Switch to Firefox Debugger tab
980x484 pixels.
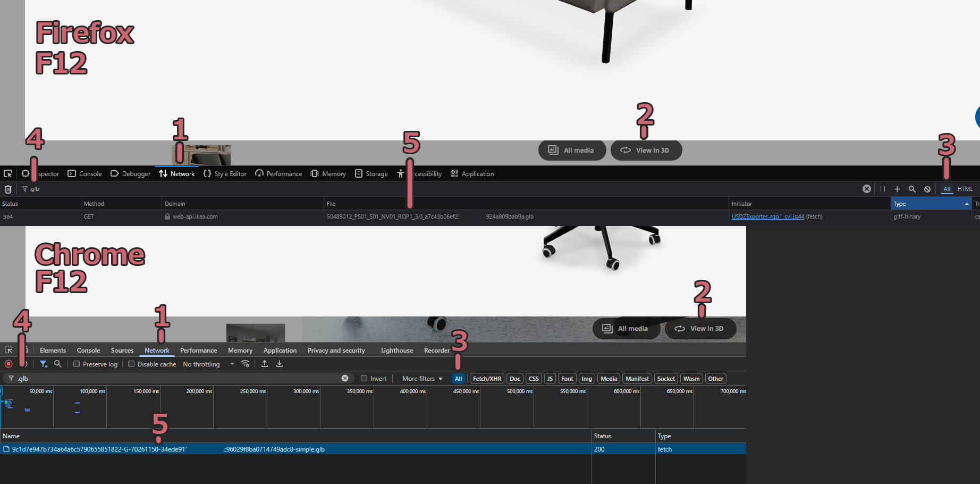(x=131, y=174)
